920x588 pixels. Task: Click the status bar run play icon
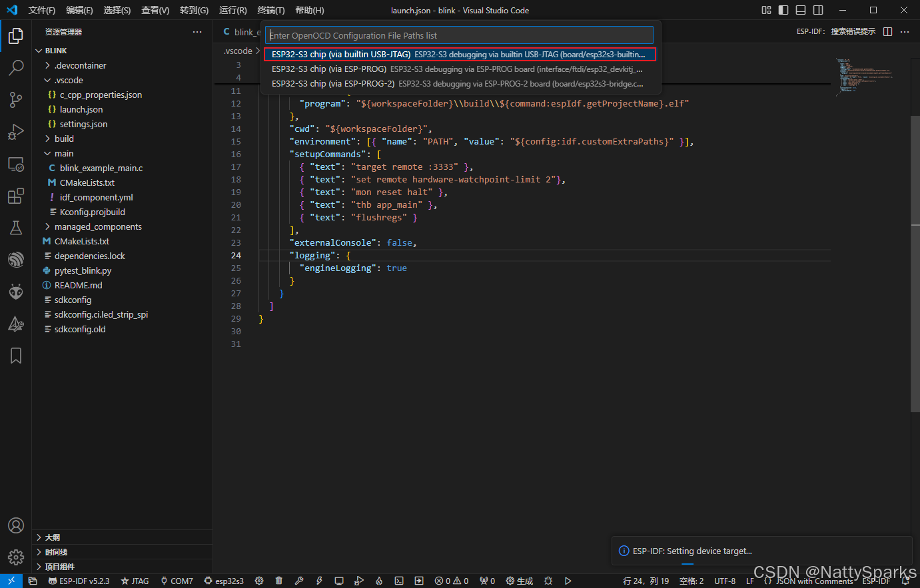pos(568,581)
